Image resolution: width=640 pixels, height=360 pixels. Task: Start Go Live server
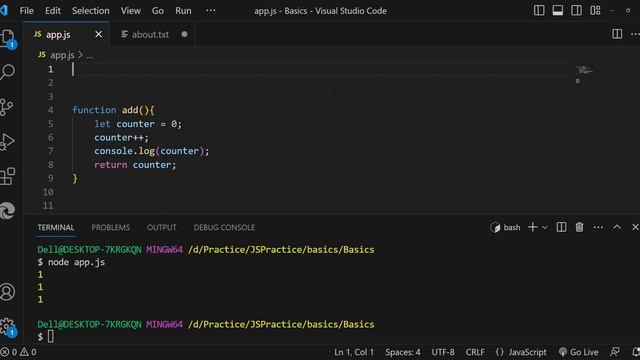coord(578,352)
